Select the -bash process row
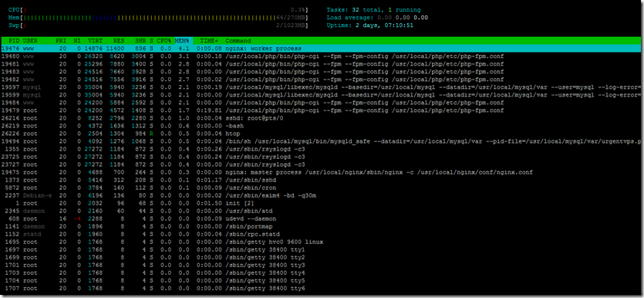The width and height of the screenshot is (644, 298). [321, 126]
